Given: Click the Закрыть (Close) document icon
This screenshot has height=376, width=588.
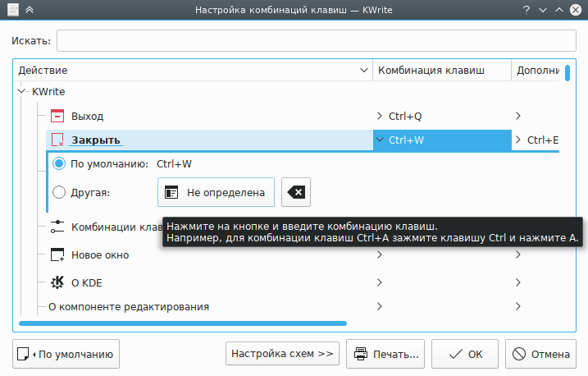Looking at the screenshot, I should [57, 140].
